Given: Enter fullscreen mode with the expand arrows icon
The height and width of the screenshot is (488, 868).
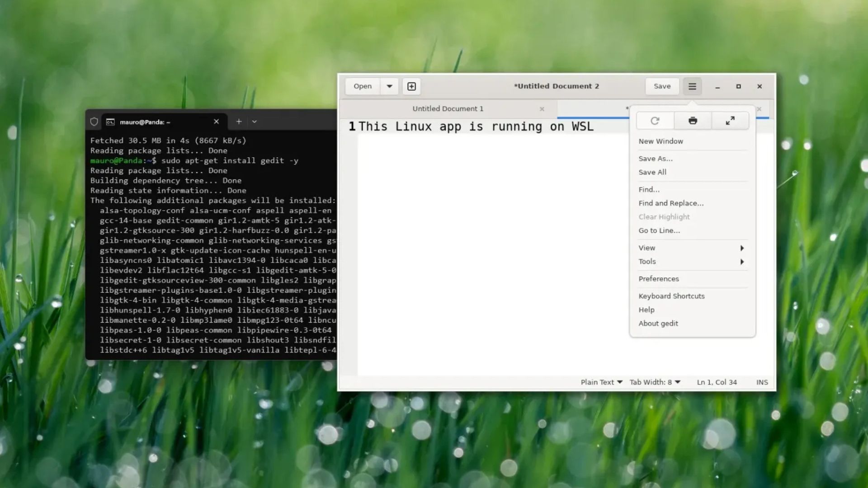Looking at the screenshot, I should click(730, 121).
